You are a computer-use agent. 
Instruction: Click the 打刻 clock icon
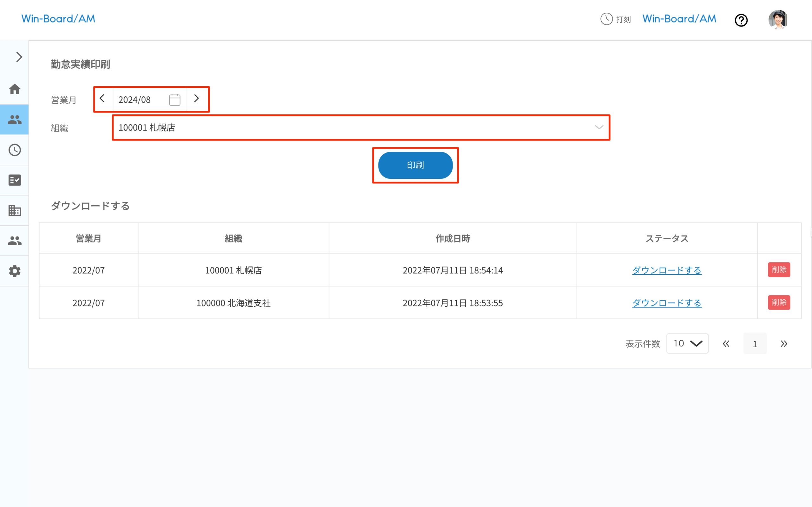(606, 19)
